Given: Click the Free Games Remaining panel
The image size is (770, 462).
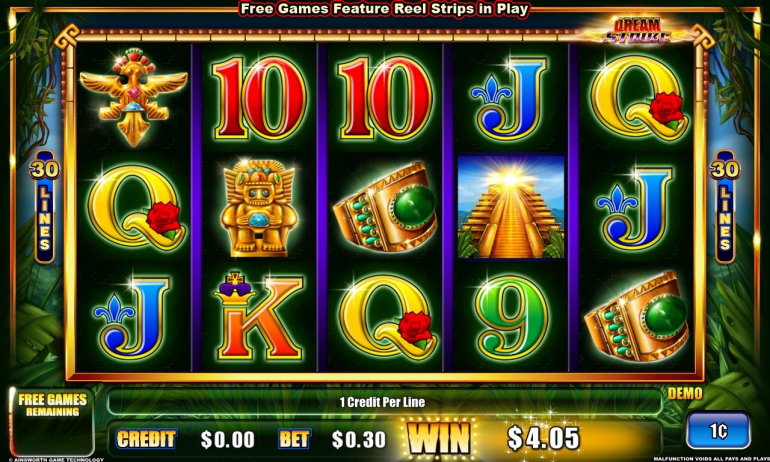Looking at the screenshot, I should click(52, 422).
